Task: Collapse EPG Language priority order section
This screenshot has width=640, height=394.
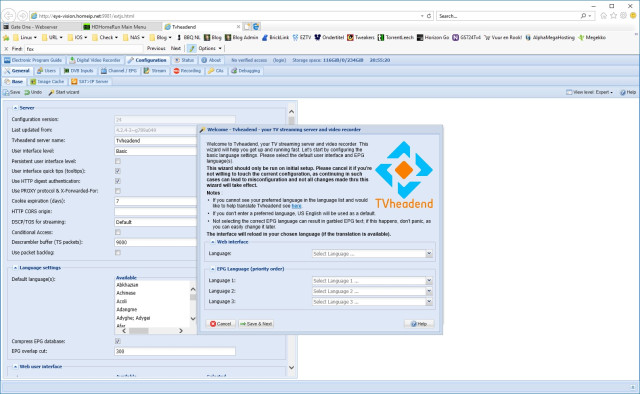Action: (x=212, y=269)
